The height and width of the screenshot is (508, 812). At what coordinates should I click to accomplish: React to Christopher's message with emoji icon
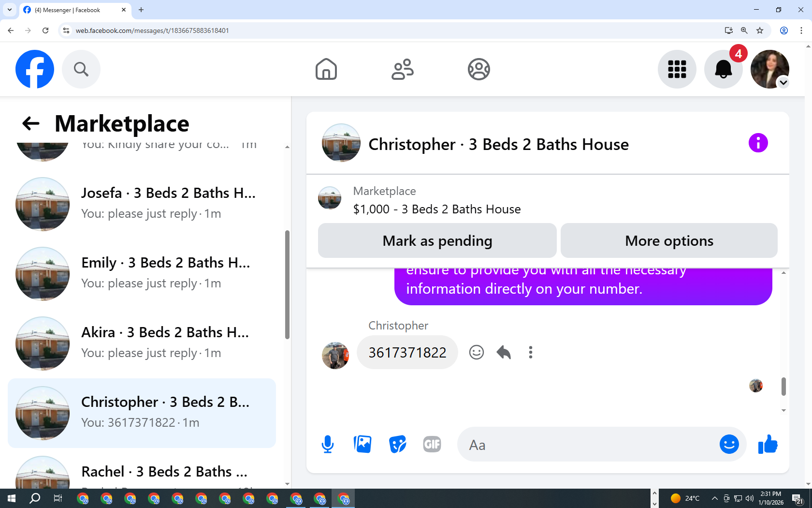[477, 352]
